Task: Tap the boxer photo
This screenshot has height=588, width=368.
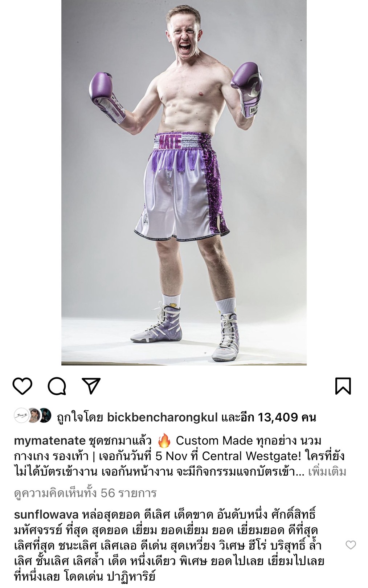Action: (184, 182)
